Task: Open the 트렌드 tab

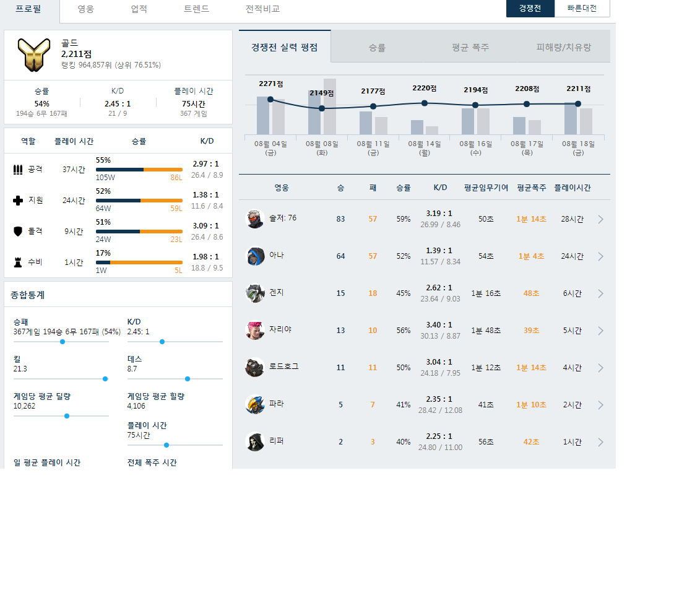Action: [196, 9]
